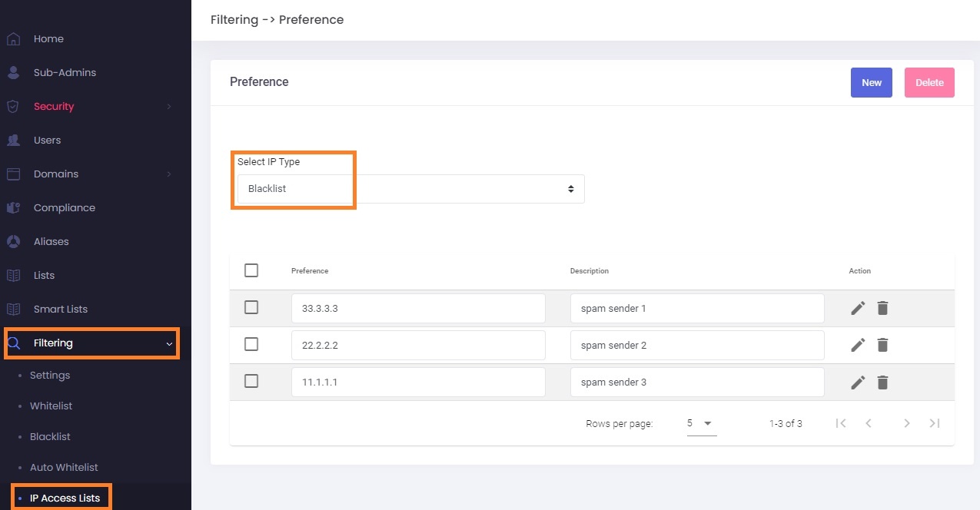The width and height of the screenshot is (980, 510).
Task: Check the box for the 11.1.1.1 row
Action: [251, 381]
